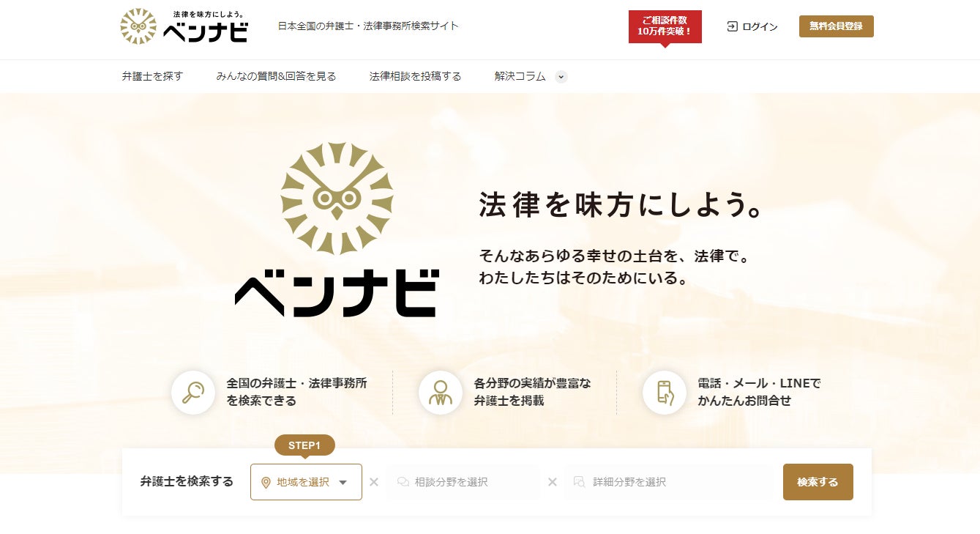Click the ベンナビ owl logo in header
The image size is (980, 534).
point(184,26)
